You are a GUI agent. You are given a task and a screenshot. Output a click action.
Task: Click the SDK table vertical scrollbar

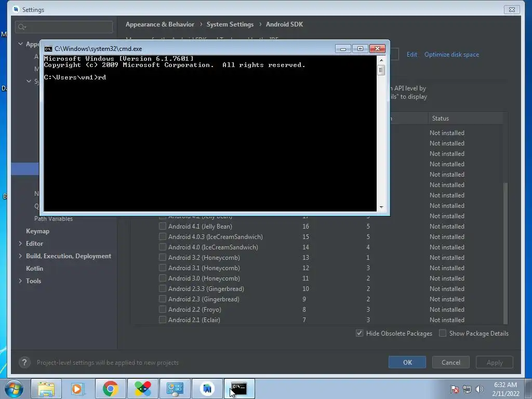pyautogui.click(x=506, y=253)
